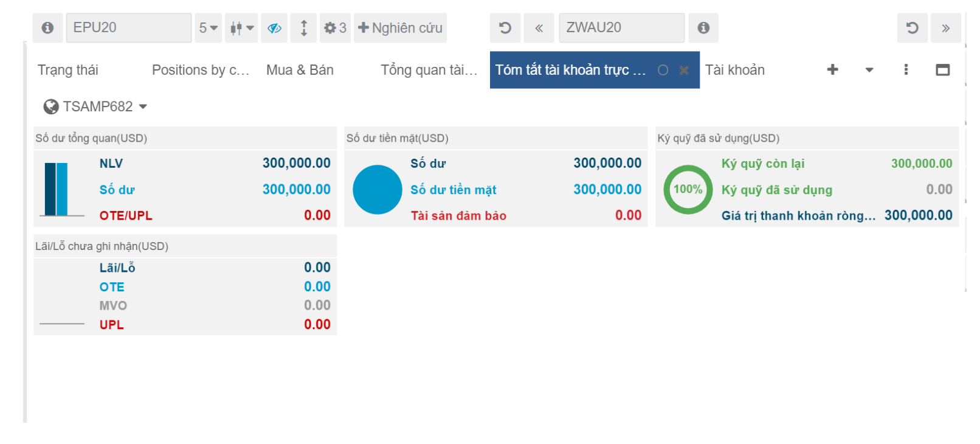Click the info icon beside ZWAU20
Image resolution: width=980 pixels, height=444 pixels.
point(703,28)
